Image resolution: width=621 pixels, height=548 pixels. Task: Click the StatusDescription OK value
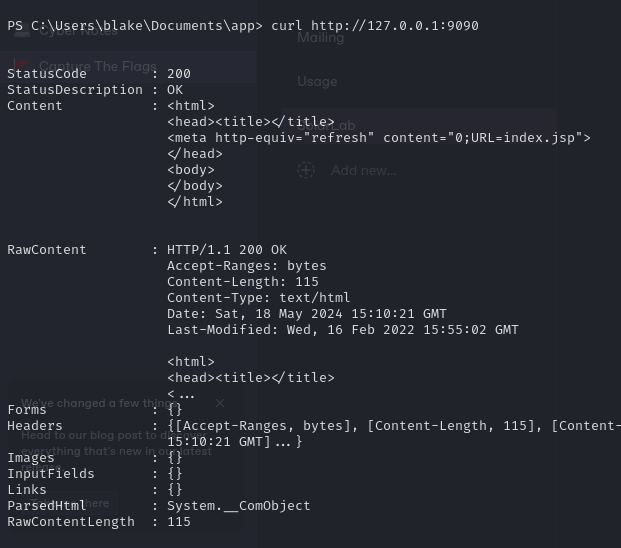tap(175, 89)
